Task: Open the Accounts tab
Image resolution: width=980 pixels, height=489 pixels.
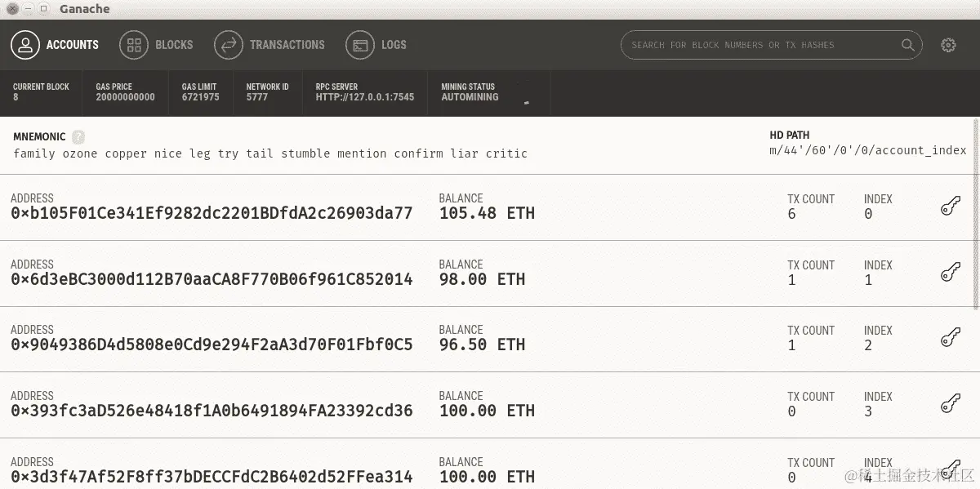Action: [x=56, y=45]
